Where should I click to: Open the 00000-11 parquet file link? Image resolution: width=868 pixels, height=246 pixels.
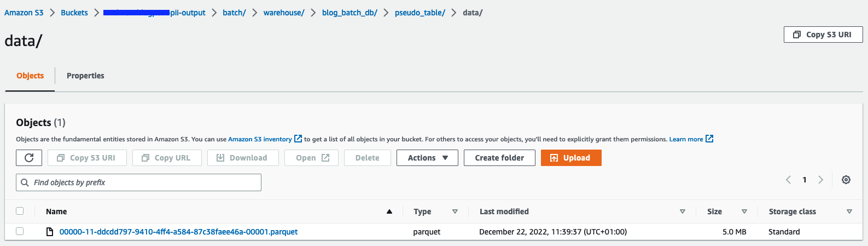pyautogui.click(x=178, y=232)
